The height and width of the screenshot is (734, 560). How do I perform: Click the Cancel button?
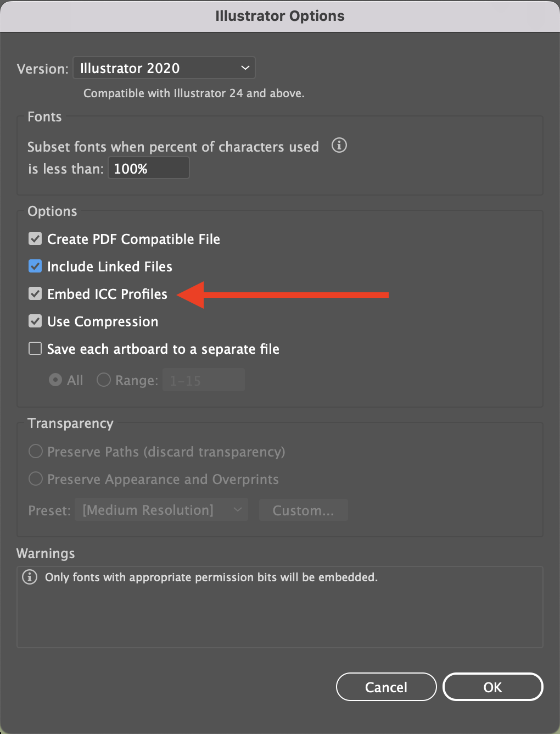point(386,687)
